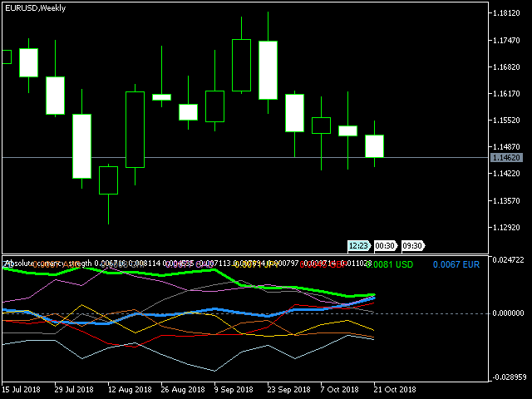Click the 09:30 time marker

point(412,245)
